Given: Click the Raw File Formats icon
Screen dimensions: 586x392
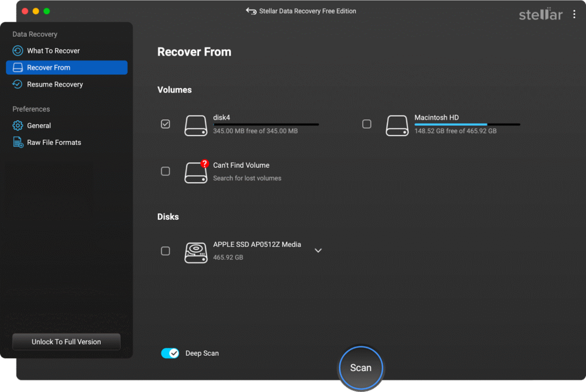Looking at the screenshot, I should click(x=18, y=142).
